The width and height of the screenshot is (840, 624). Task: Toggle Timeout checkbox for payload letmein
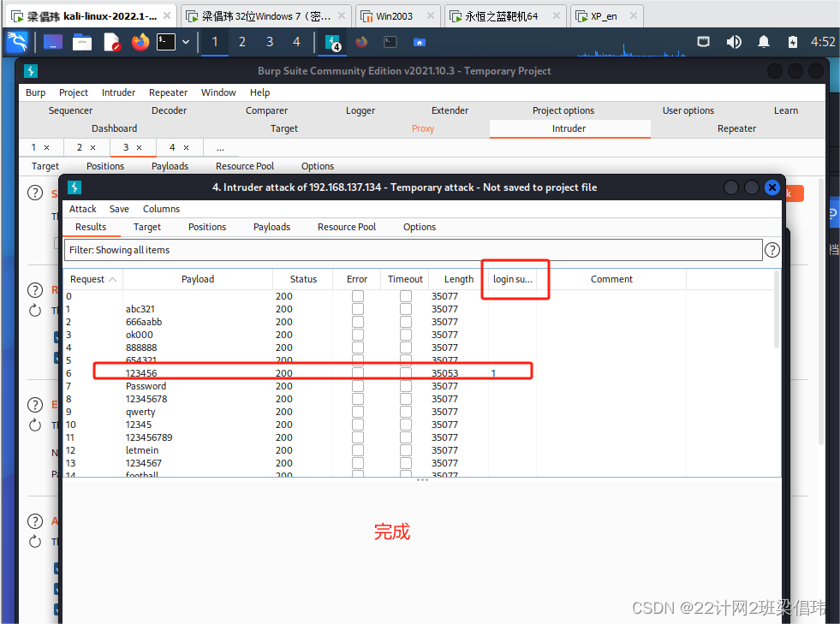point(406,450)
